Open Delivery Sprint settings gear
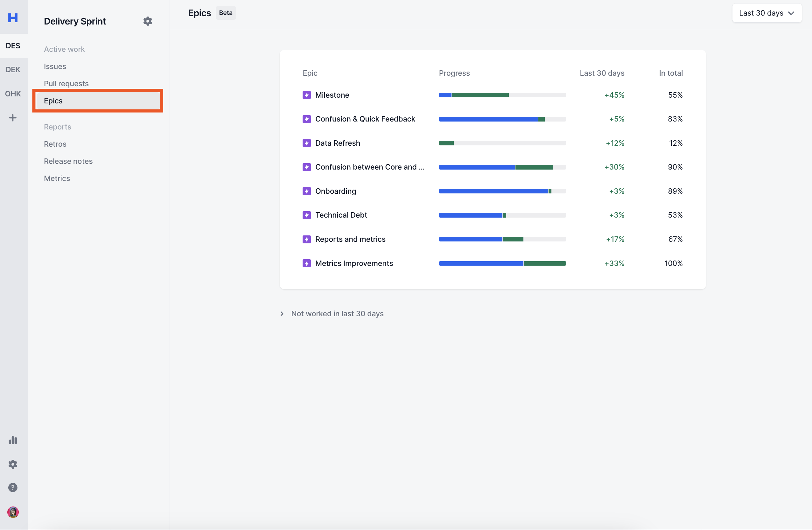The width and height of the screenshot is (812, 530). (x=147, y=21)
